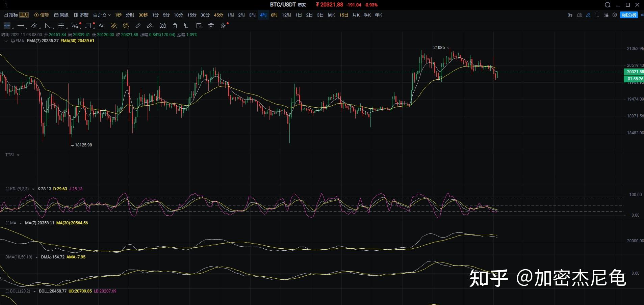The image size is (644, 305).
Task: Select the crosshair cursor tool
Action: point(7,26)
